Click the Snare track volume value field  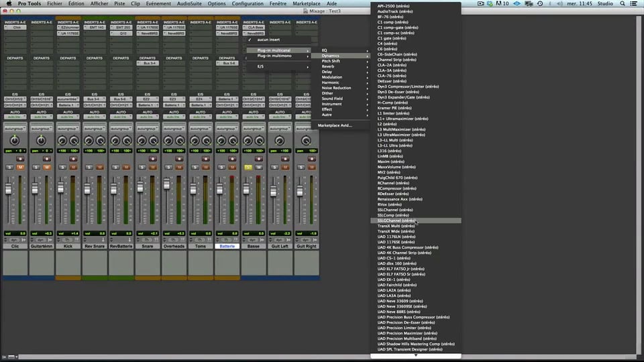(x=148, y=233)
